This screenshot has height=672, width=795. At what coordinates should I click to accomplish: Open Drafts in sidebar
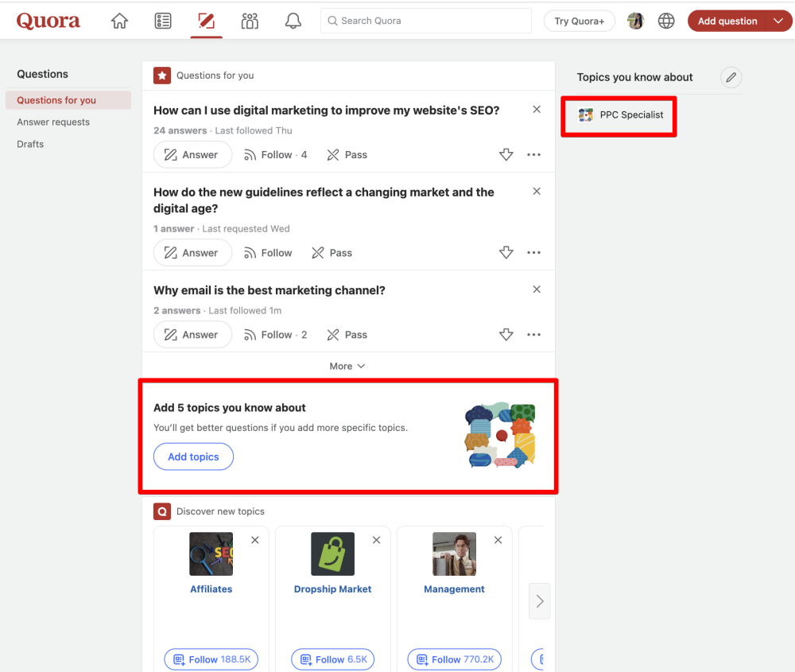pos(30,144)
